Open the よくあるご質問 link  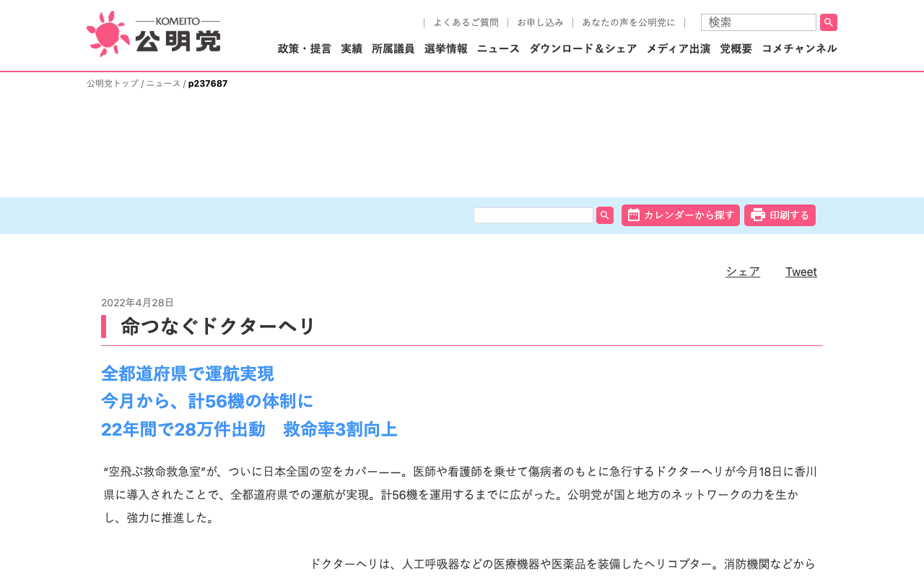coord(466,22)
